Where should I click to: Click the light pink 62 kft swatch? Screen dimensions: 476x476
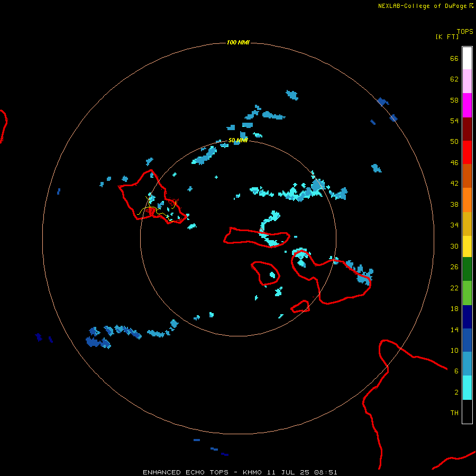[467, 81]
